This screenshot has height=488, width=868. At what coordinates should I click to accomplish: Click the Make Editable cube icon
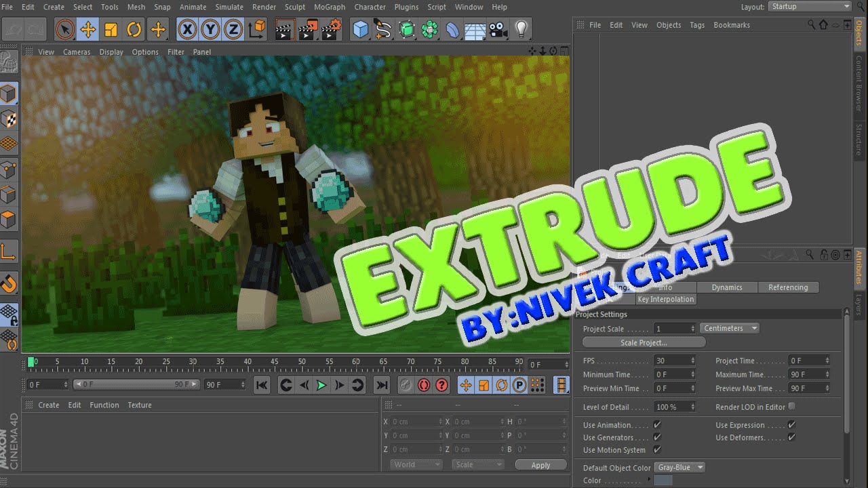click(x=9, y=93)
